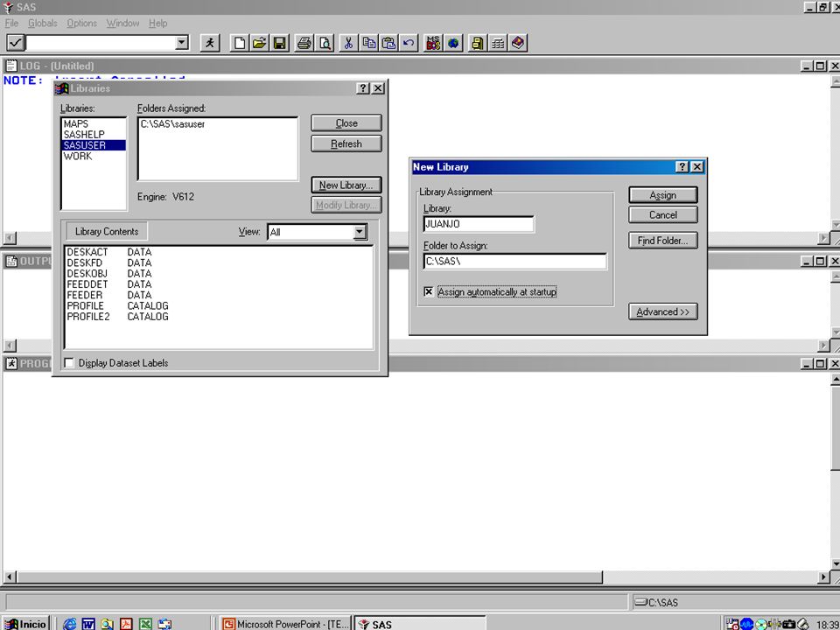Open the Window menu
This screenshot has height=630, width=840.
pyautogui.click(x=122, y=23)
